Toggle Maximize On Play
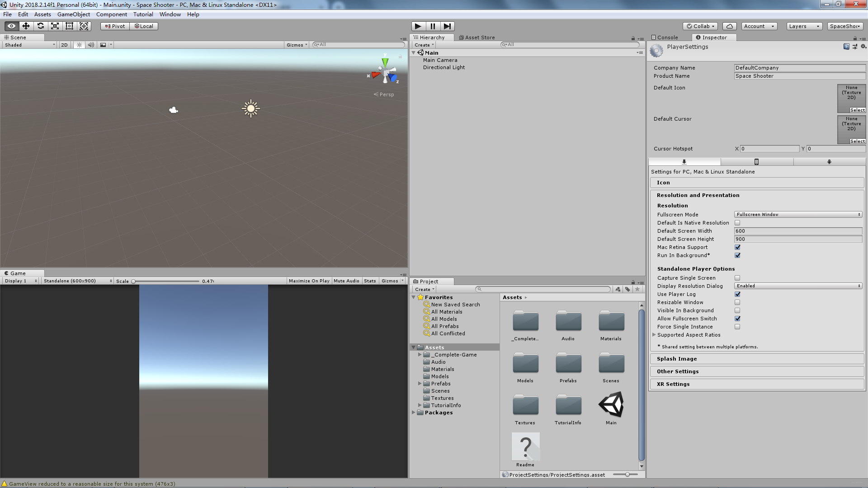 pyautogui.click(x=309, y=281)
